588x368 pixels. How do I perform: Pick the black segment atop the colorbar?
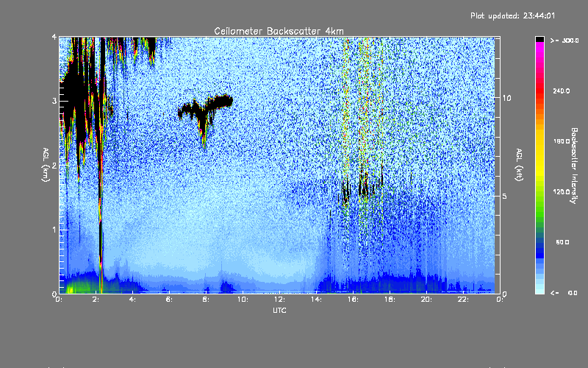[x=539, y=39]
